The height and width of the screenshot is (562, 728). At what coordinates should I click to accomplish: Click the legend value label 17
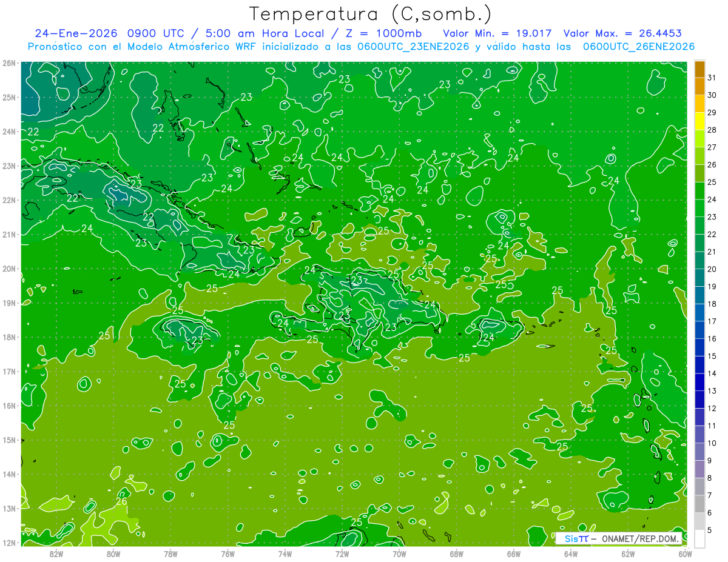click(712, 321)
